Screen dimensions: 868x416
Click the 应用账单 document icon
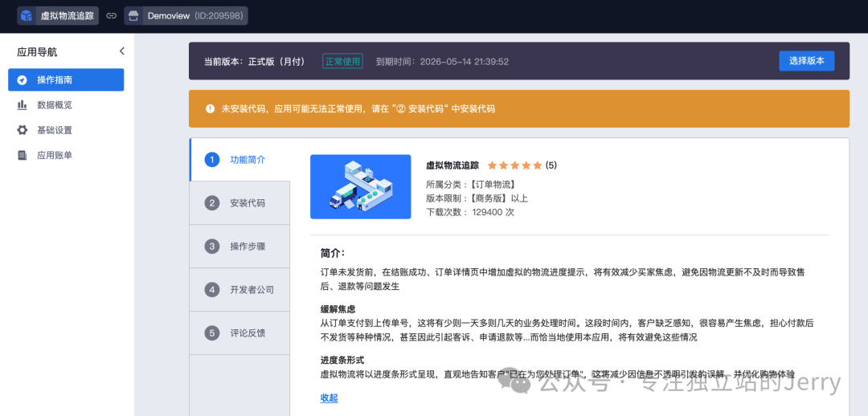coord(23,156)
